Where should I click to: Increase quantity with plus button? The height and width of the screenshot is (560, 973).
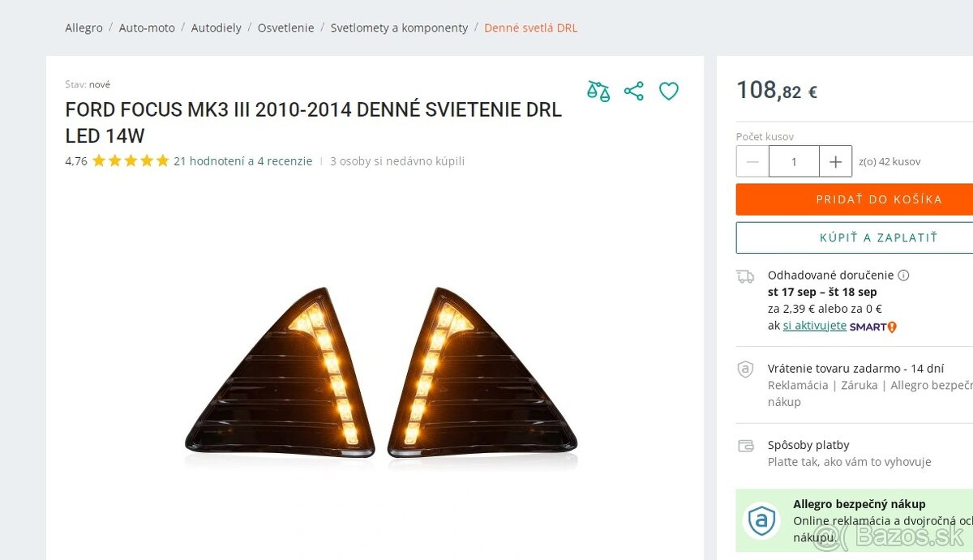pyautogui.click(x=835, y=161)
